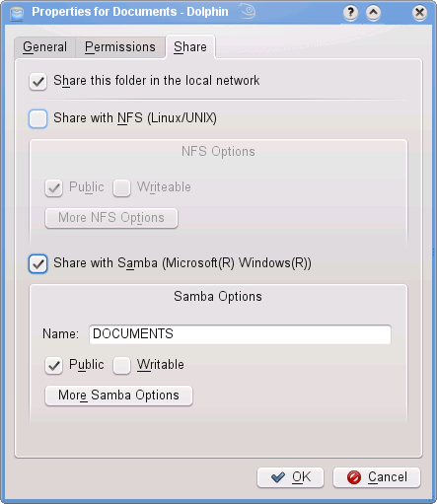The width and height of the screenshot is (437, 504).
Task: Click the question mark help icon in title bar
Action: (350, 13)
